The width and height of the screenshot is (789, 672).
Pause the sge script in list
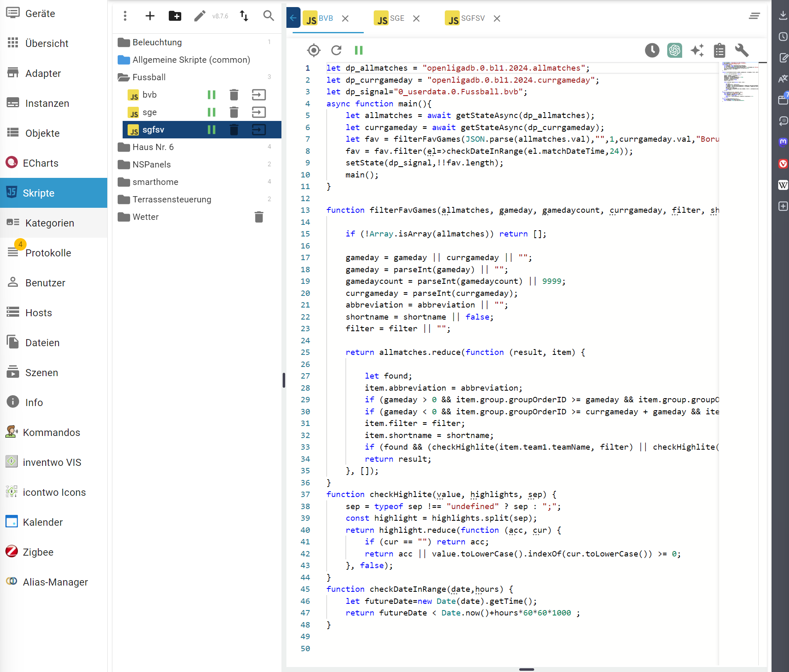(x=212, y=112)
